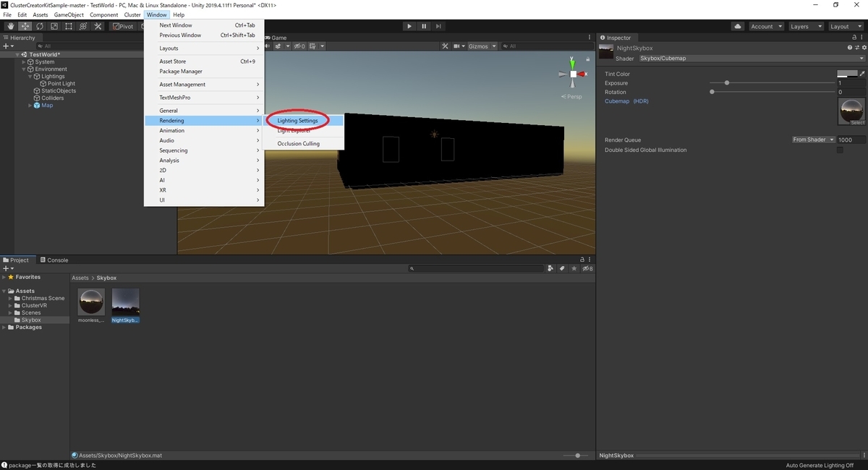Expand the Layouts submenu
The width and height of the screenshot is (868, 470).
click(x=204, y=48)
